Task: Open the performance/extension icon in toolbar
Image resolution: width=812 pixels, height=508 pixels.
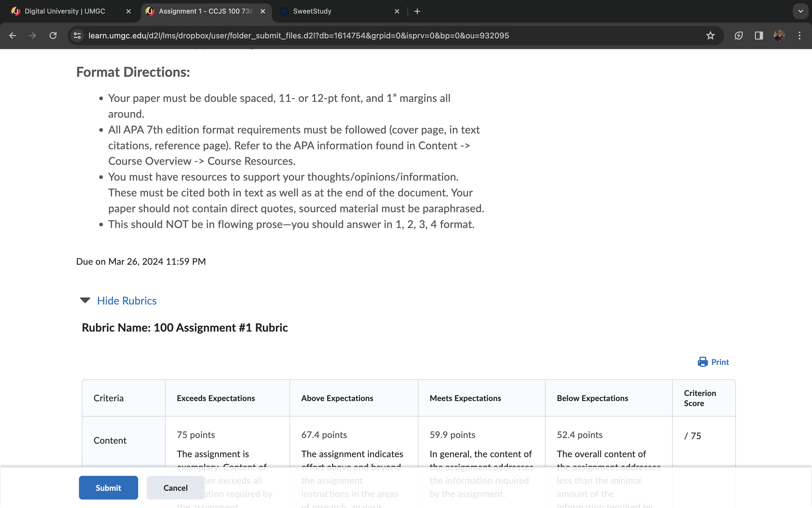Action: pyautogui.click(x=738, y=36)
